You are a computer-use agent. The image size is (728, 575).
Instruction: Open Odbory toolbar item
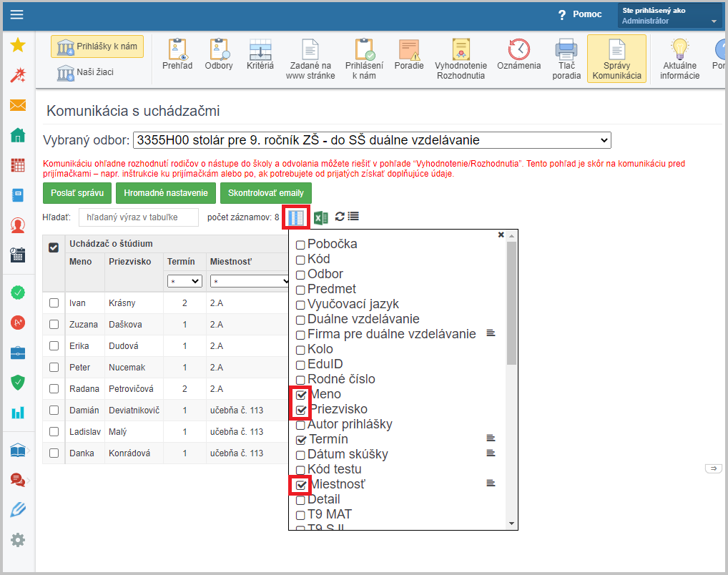pyautogui.click(x=219, y=55)
